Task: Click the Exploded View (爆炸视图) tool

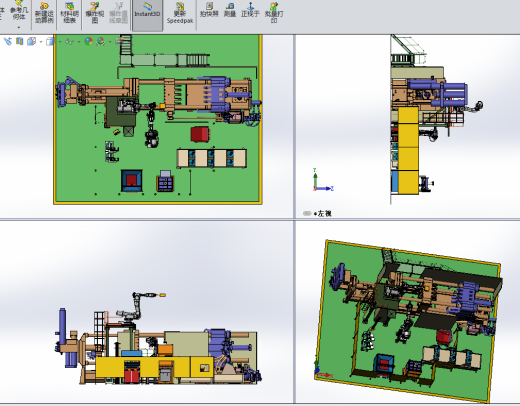Action: [94, 13]
